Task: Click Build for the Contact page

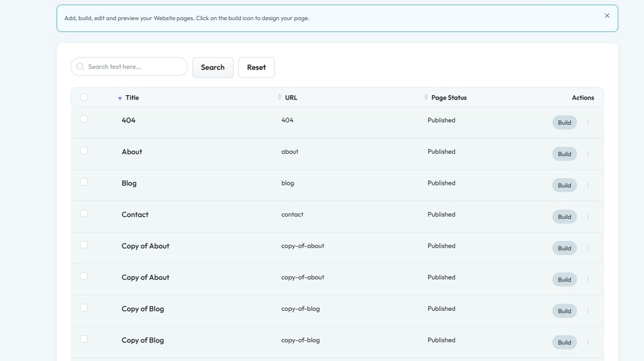Action: pos(564,217)
